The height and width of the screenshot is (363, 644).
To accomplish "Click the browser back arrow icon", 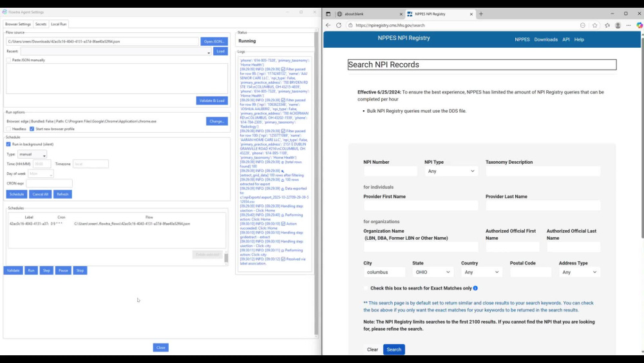I will (328, 25).
